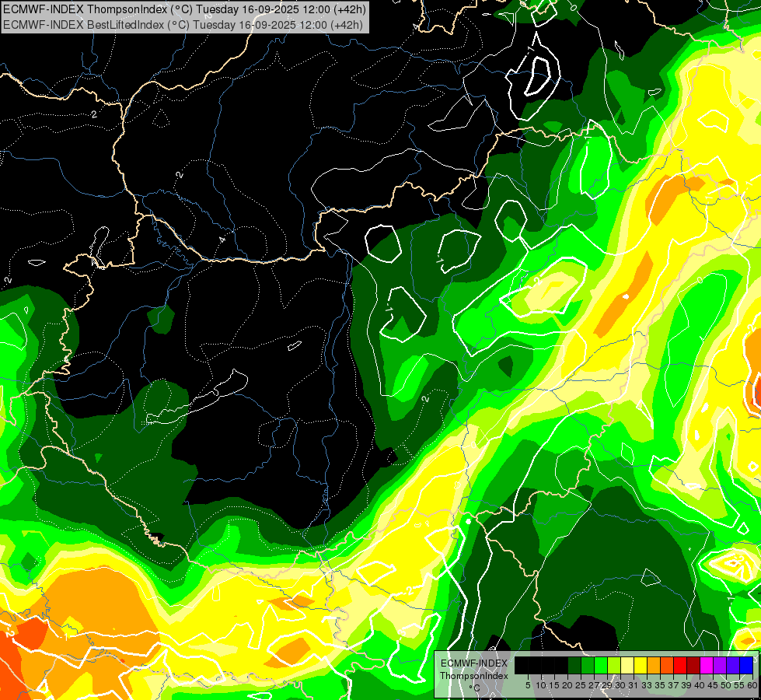The image size is (761, 700).
Task: Click the '°C' unit label in the legend
Action: [x=475, y=688]
